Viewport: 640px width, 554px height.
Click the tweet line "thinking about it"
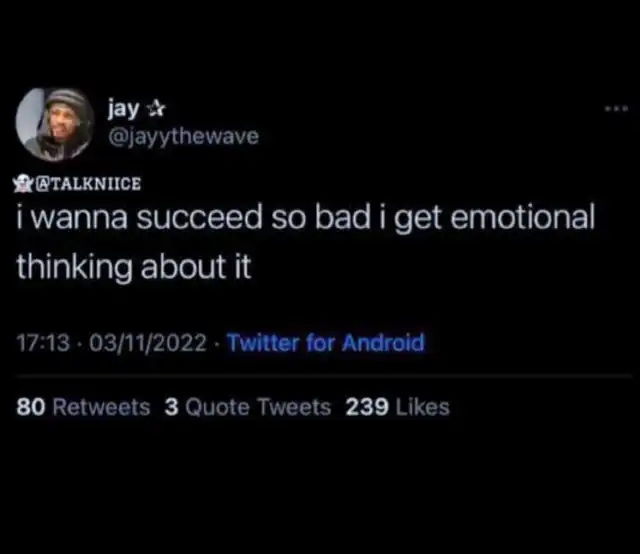[x=133, y=267]
